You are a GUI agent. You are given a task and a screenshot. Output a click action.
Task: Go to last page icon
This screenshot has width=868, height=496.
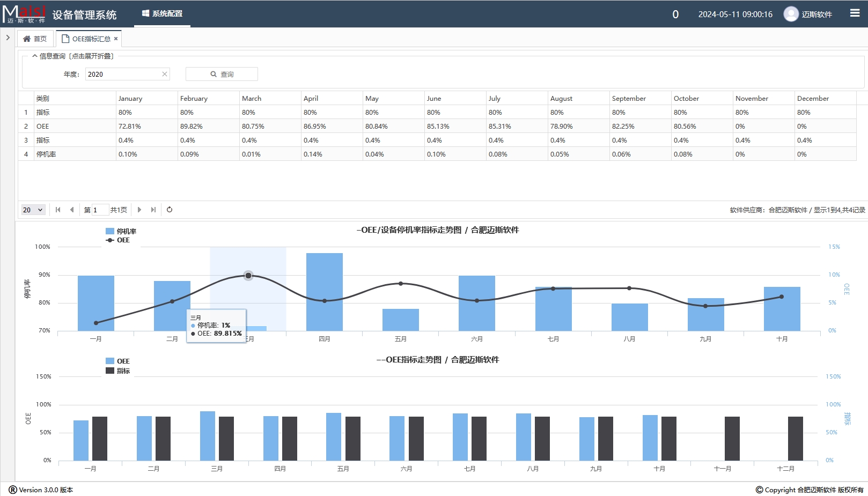point(153,210)
